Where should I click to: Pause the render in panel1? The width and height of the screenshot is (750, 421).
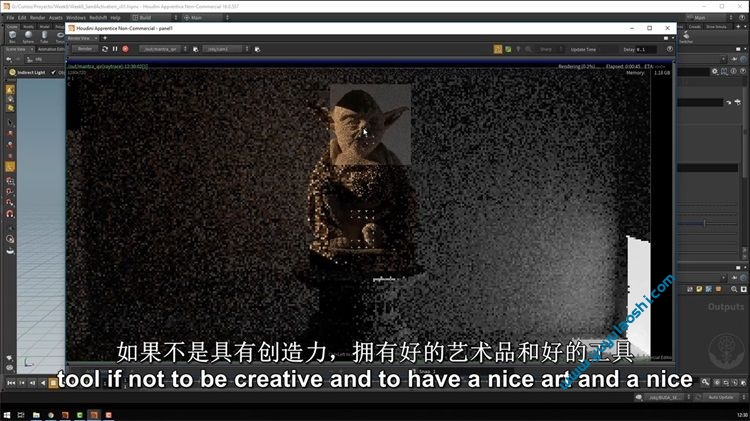click(115, 49)
